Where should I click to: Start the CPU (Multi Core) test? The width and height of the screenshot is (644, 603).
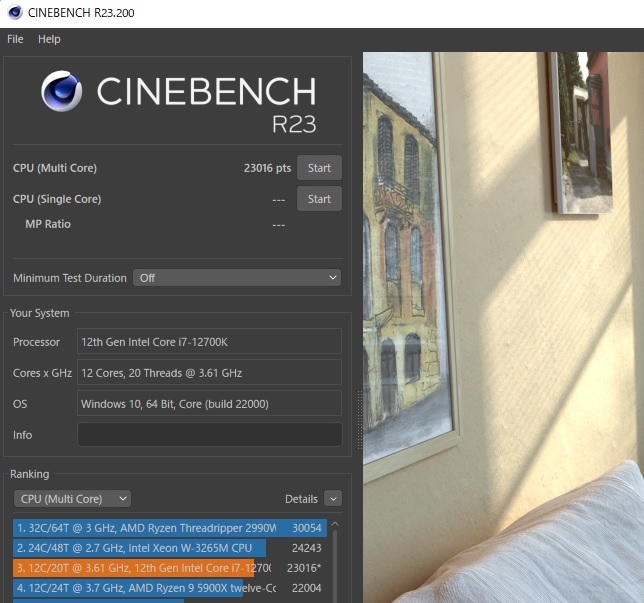pyautogui.click(x=319, y=168)
